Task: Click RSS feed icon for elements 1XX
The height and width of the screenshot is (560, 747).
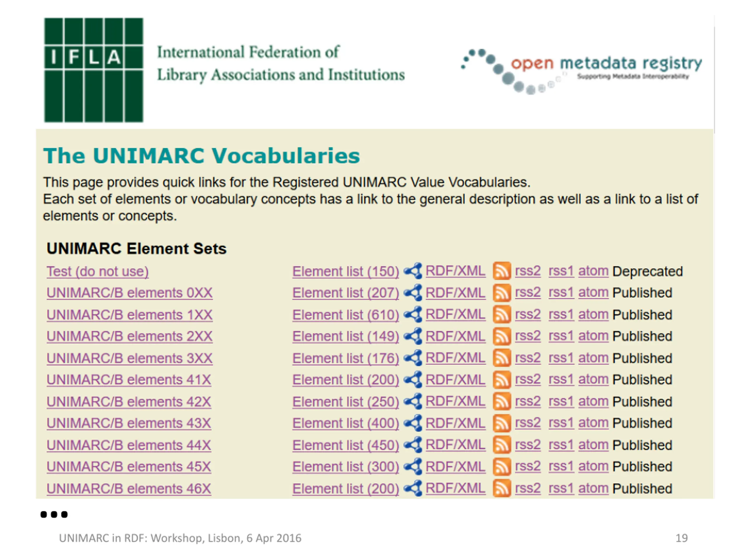Action: coord(502,315)
